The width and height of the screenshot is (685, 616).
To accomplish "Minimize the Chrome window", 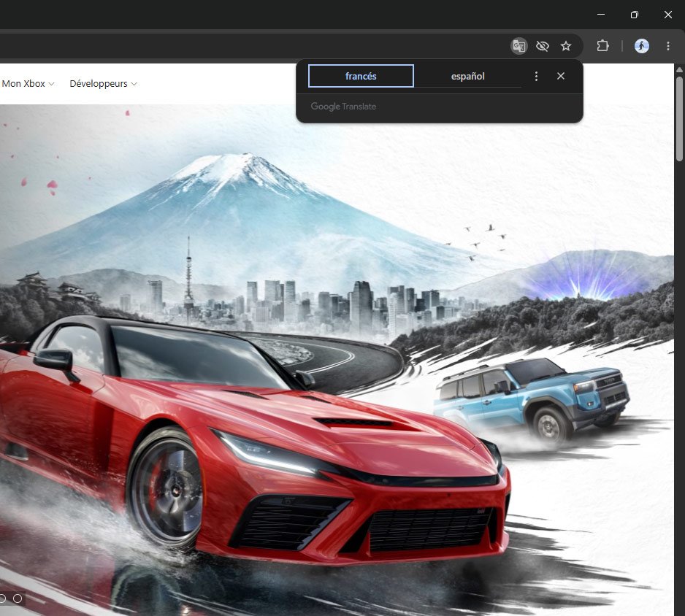I will [601, 15].
